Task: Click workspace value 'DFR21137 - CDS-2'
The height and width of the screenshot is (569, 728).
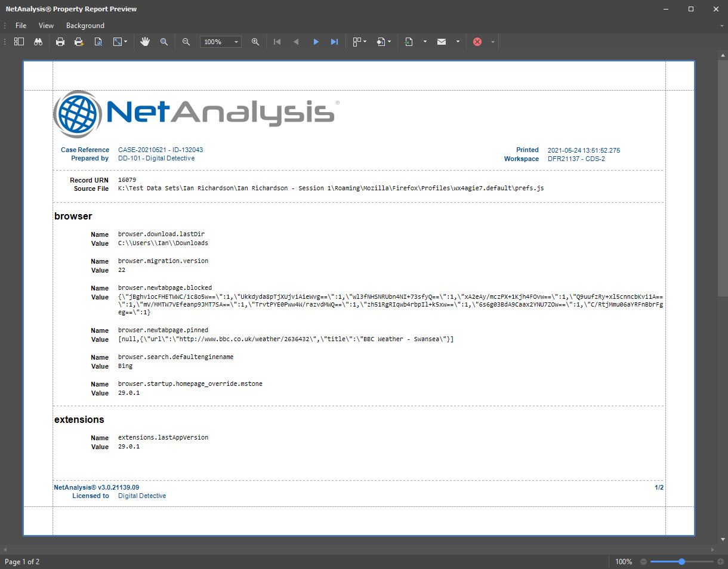Action: (x=576, y=159)
